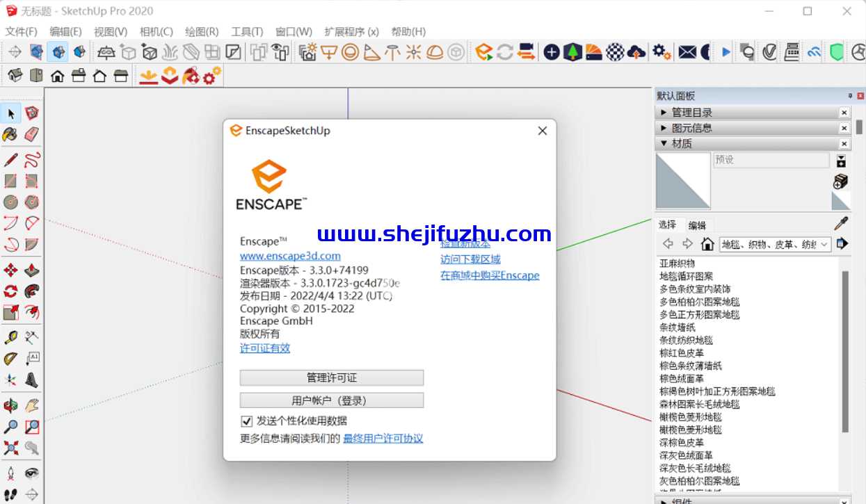Screen dimensions: 866x504
Task: Click the green shield toolbar icon
Action: click(x=837, y=51)
